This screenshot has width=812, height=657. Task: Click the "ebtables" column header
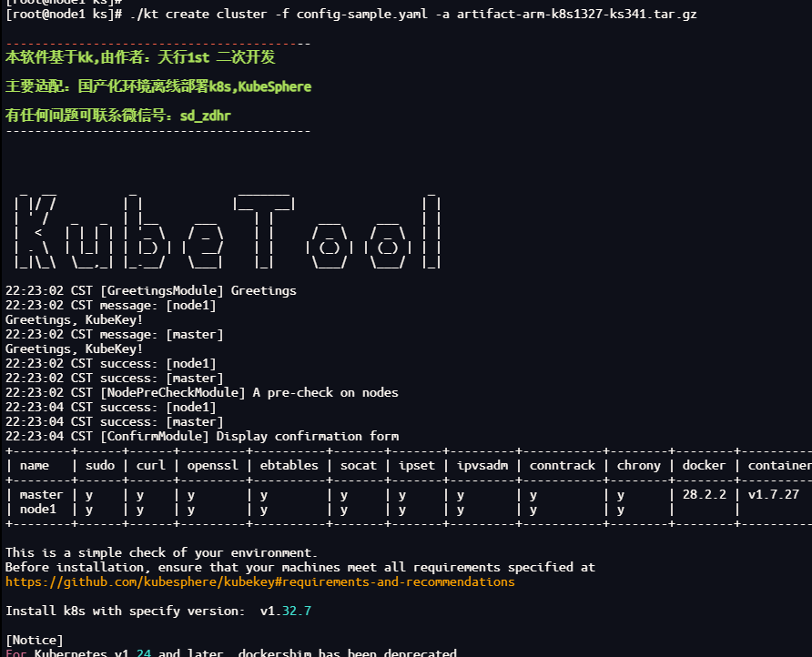289,465
